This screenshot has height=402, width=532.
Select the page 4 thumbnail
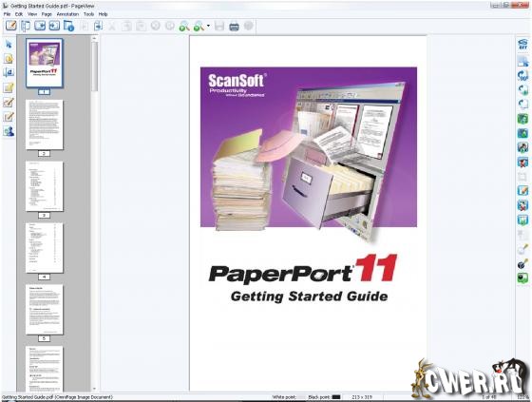[x=44, y=248]
